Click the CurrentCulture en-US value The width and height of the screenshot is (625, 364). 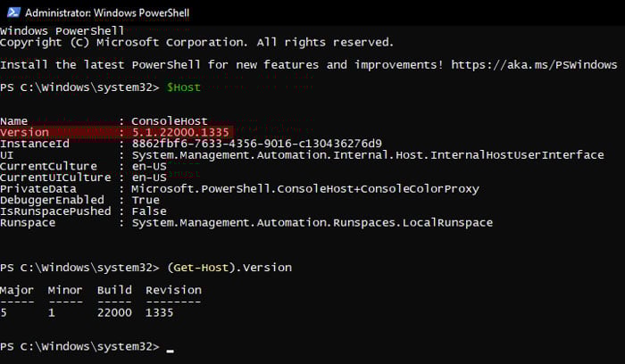click(x=149, y=166)
